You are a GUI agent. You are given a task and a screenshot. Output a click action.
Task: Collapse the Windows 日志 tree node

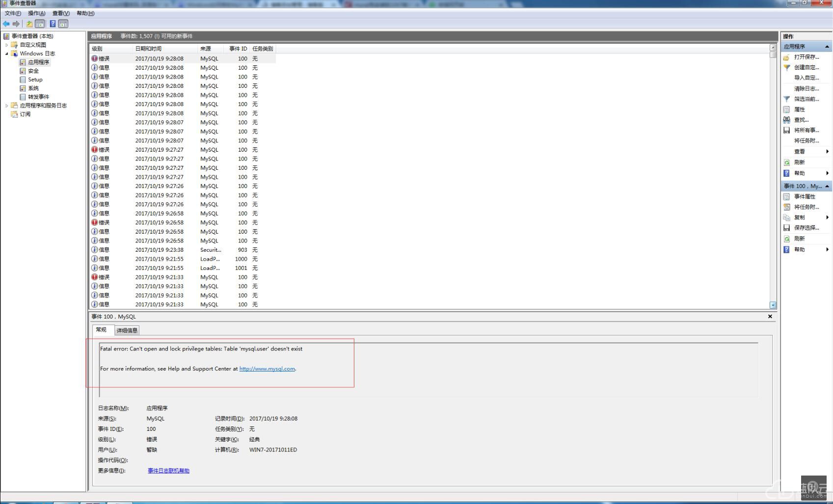click(7, 53)
